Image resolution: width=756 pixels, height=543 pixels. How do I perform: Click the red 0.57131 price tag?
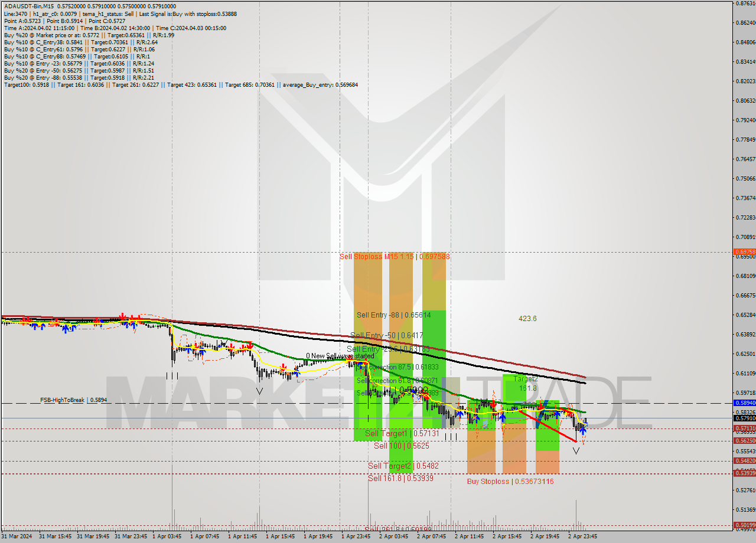click(x=744, y=428)
